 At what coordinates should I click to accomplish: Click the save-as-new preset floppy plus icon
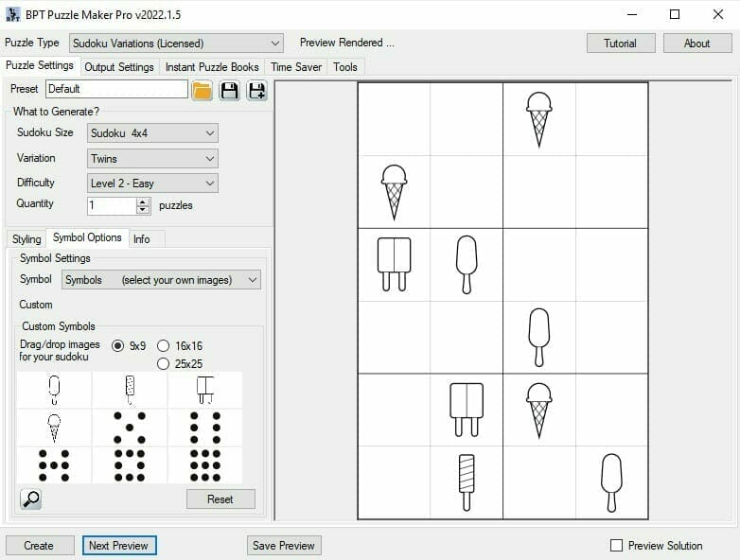click(x=256, y=90)
